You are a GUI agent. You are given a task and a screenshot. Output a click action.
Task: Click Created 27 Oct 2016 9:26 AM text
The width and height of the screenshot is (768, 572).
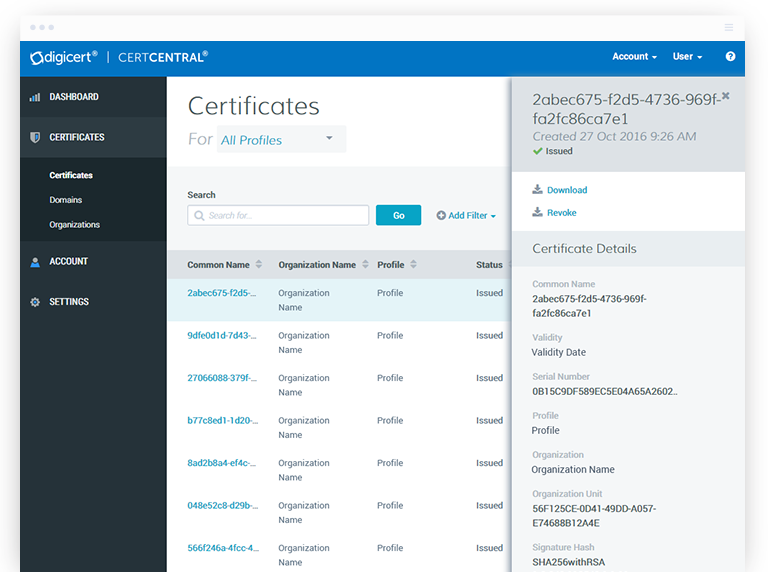coord(614,137)
